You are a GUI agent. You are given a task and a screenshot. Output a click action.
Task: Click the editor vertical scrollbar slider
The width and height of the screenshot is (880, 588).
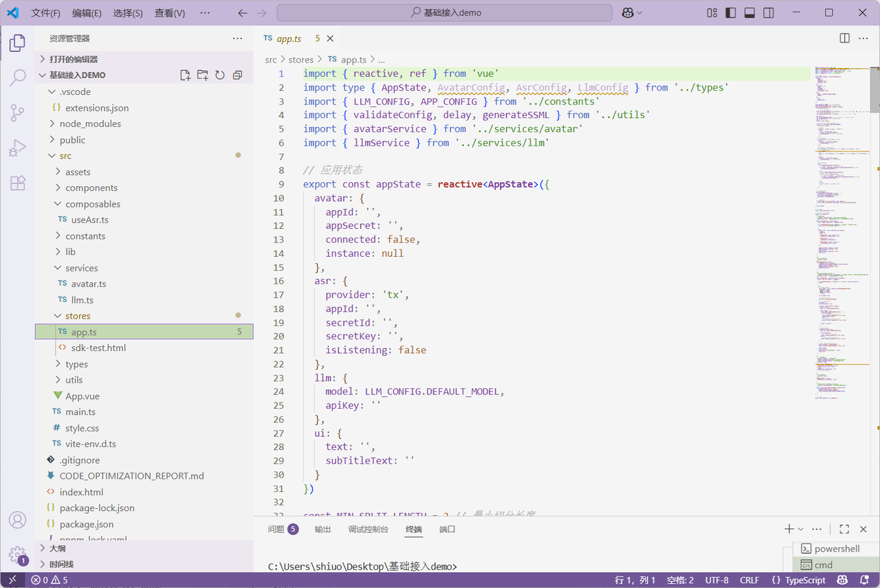point(874,89)
